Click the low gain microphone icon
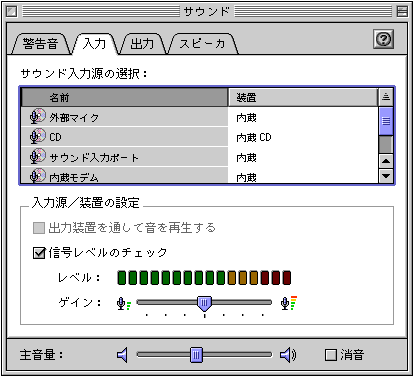 124,304
